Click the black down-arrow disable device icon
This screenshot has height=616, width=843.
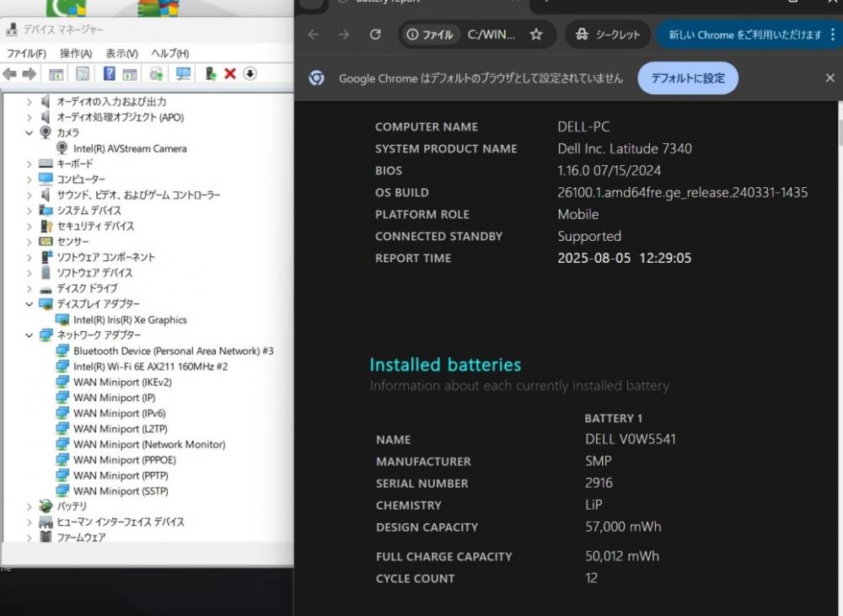click(x=250, y=73)
